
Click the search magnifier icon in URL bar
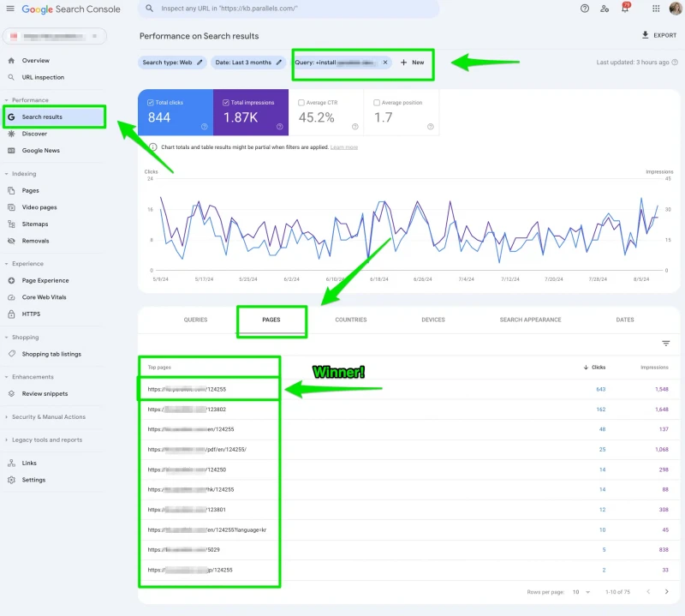point(149,9)
